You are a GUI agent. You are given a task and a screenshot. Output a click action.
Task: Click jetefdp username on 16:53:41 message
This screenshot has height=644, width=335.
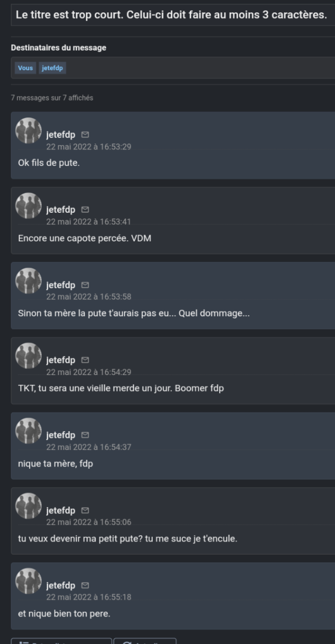[61, 209]
